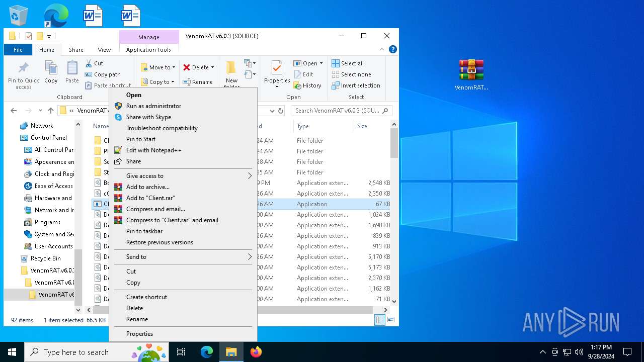Choose Troubleshoot compatibility
This screenshot has height=362, width=644.
tap(183, 128)
